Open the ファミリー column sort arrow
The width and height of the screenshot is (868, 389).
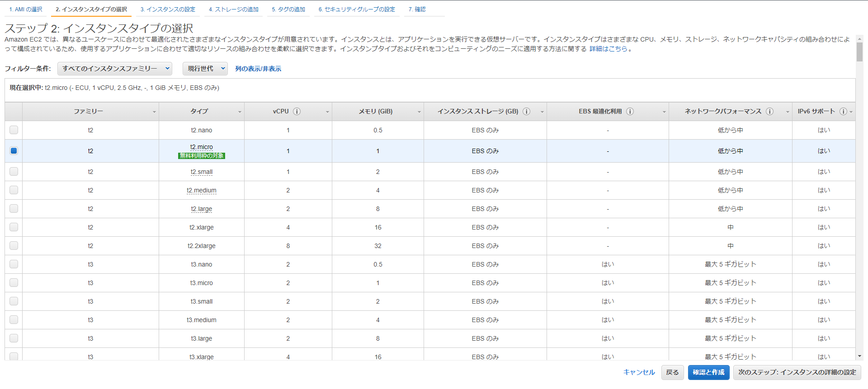point(154,112)
